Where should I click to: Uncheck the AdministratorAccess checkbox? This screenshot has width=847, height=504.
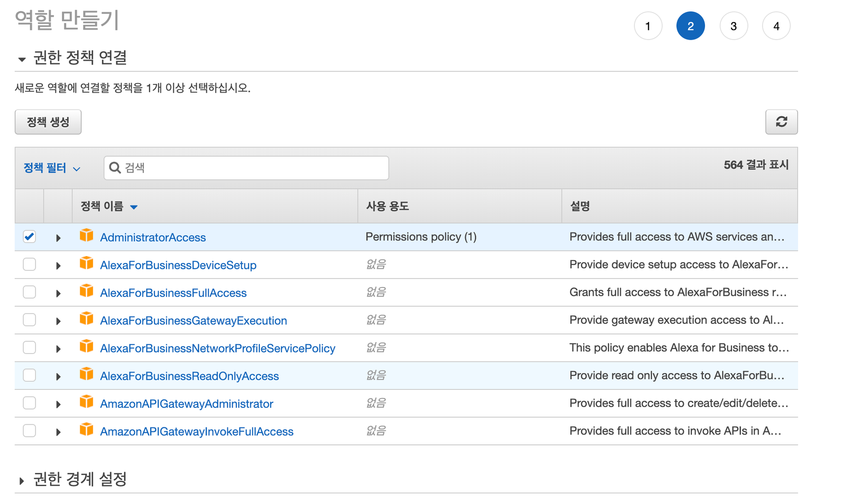coord(29,237)
